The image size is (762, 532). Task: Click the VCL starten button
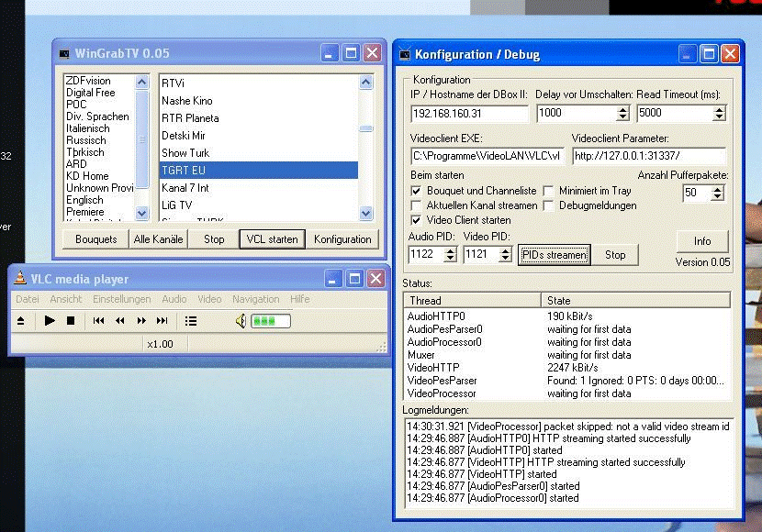(x=270, y=239)
